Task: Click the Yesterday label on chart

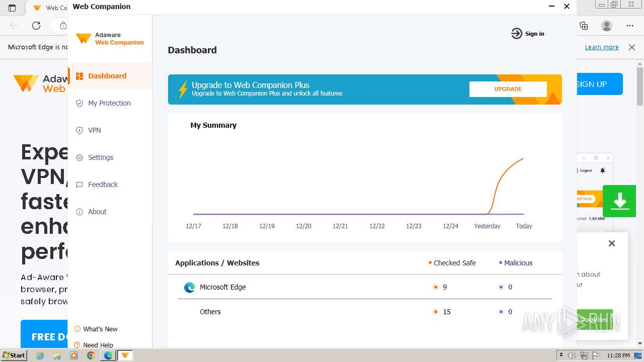Action: click(487, 226)
